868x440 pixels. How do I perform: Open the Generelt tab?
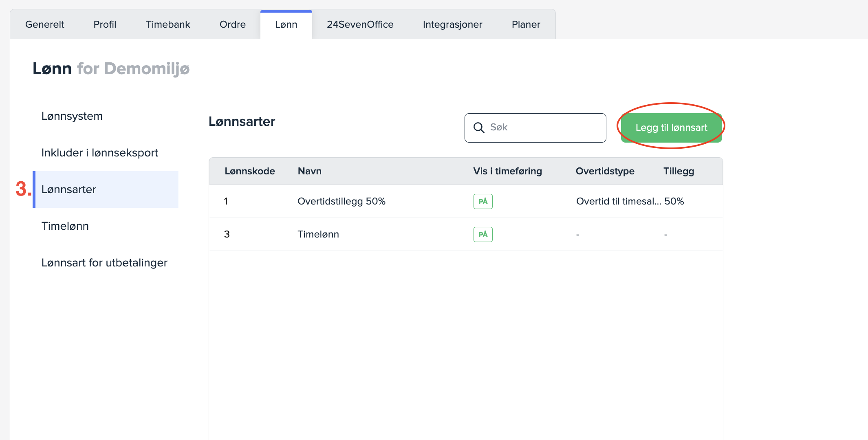(x=45, y=24)
